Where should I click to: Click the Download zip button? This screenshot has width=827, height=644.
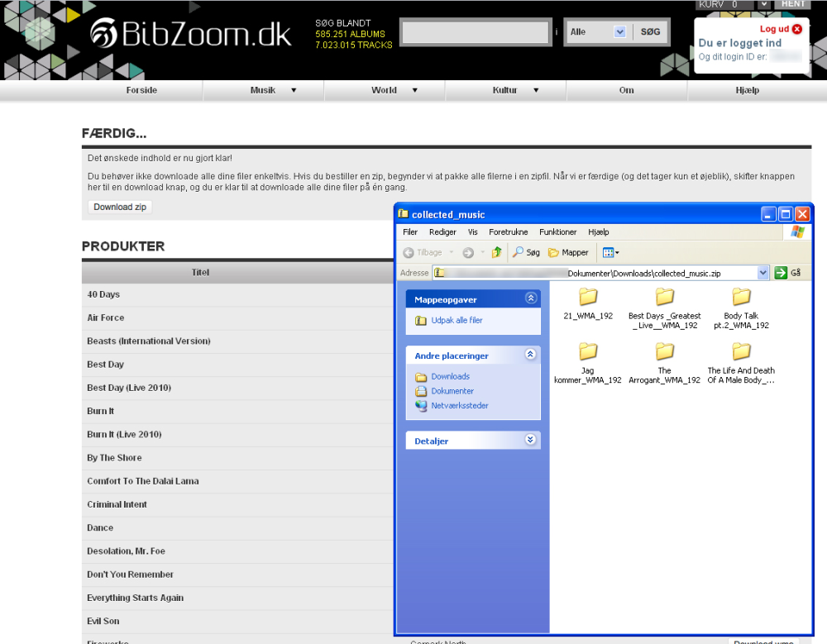pos(120,207)
